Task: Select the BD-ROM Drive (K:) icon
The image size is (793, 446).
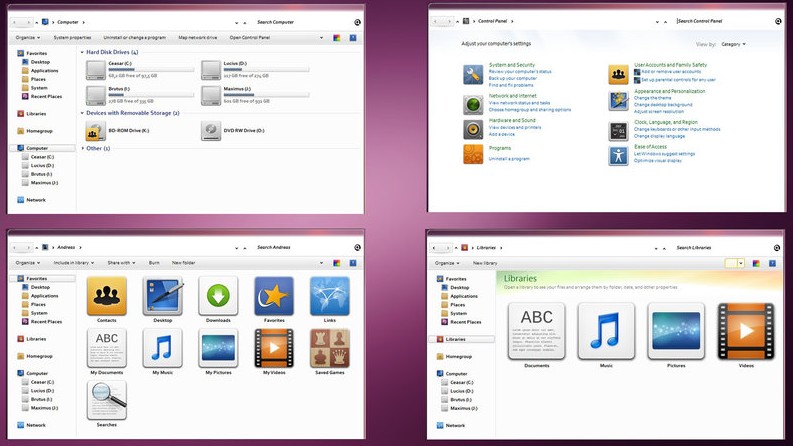Action: pos(96,130)
